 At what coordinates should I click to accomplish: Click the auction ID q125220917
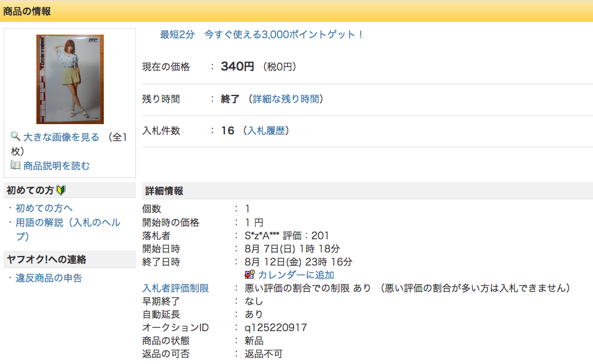pos(276,328)
